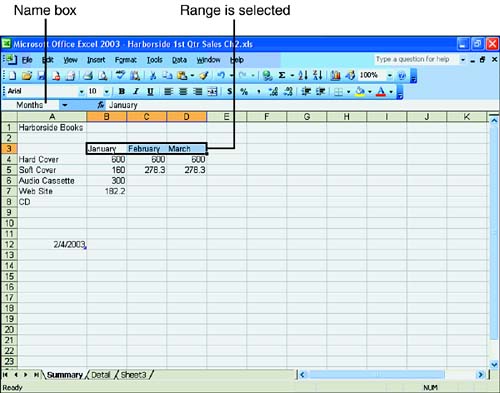Toggle underline formatting
Screen dimensions: 500x393
(150, 91)
